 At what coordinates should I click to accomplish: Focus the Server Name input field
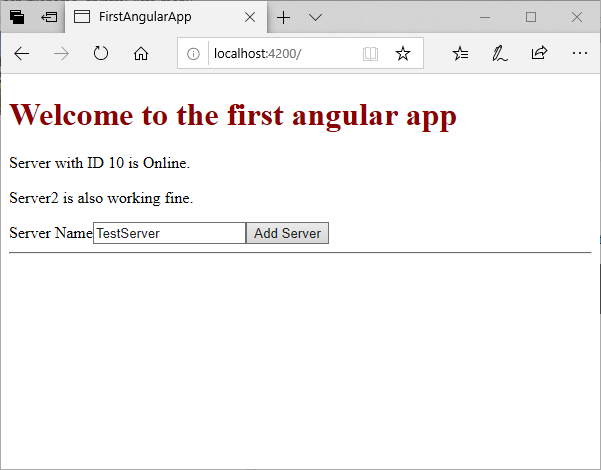[x=169, y=233]
